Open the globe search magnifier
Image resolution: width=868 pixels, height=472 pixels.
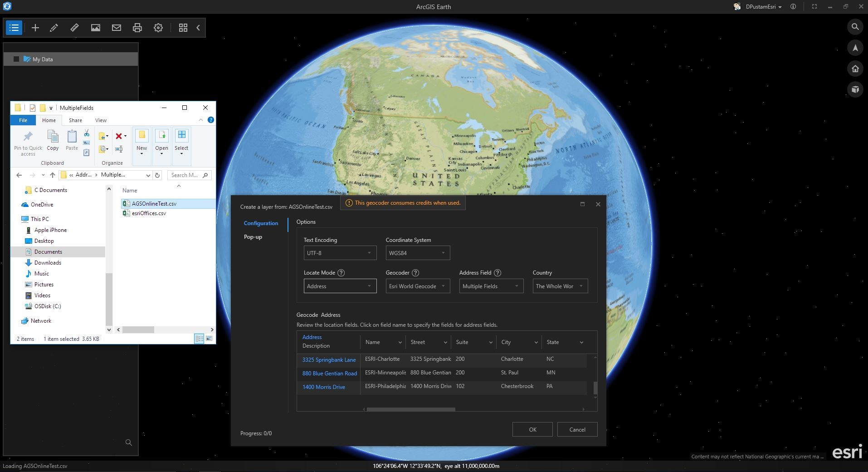pyautogui.click(x=855, y=27)
